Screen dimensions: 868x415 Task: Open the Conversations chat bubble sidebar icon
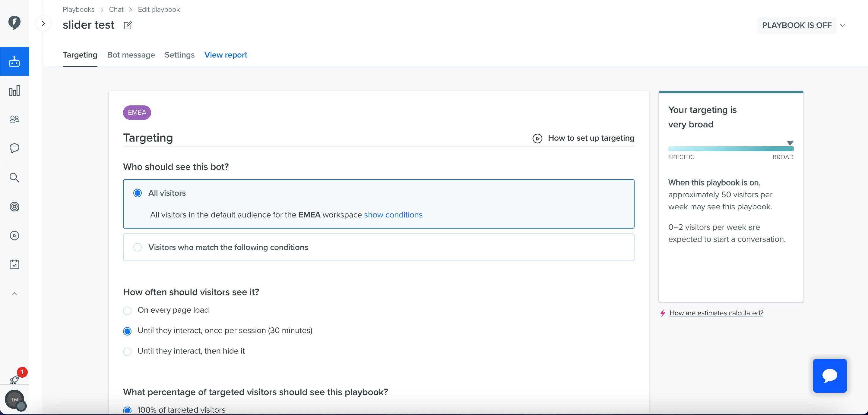click(14, 148)
